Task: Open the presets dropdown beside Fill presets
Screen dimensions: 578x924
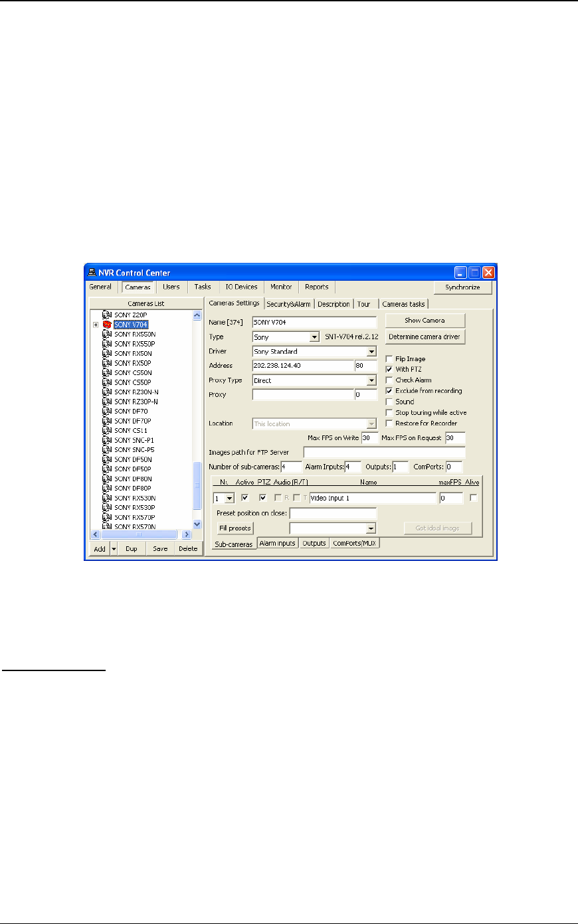Action: pyautogui.click(x=371, y=528)
